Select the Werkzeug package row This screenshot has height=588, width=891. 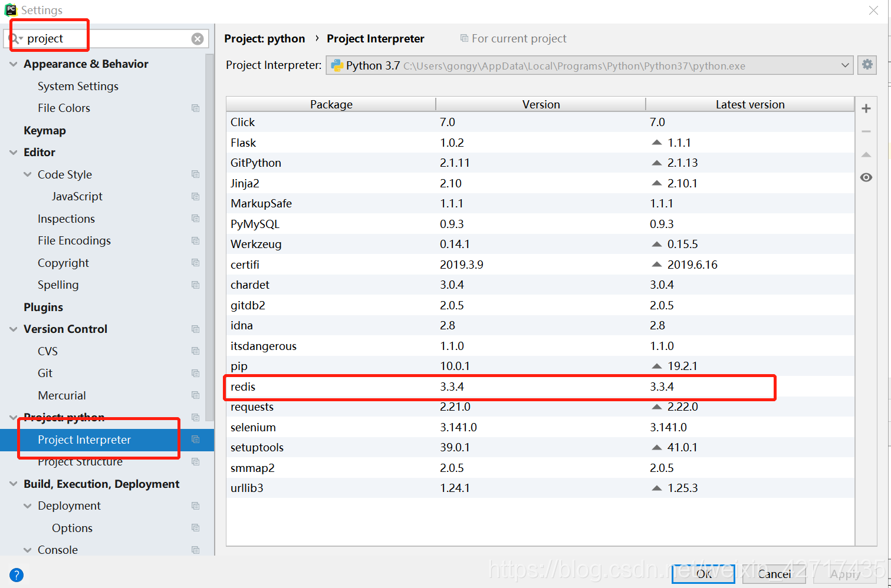coord(540,244)
